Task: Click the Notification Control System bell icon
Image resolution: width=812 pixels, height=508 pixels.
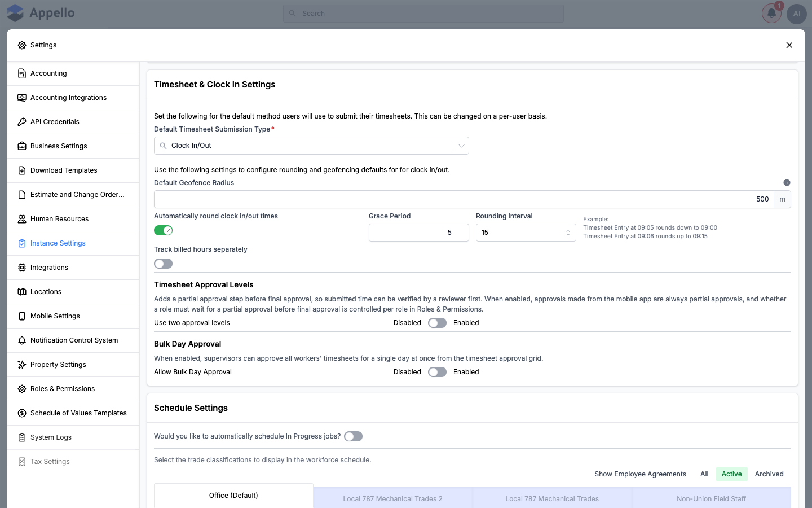Action: [22, 340]
